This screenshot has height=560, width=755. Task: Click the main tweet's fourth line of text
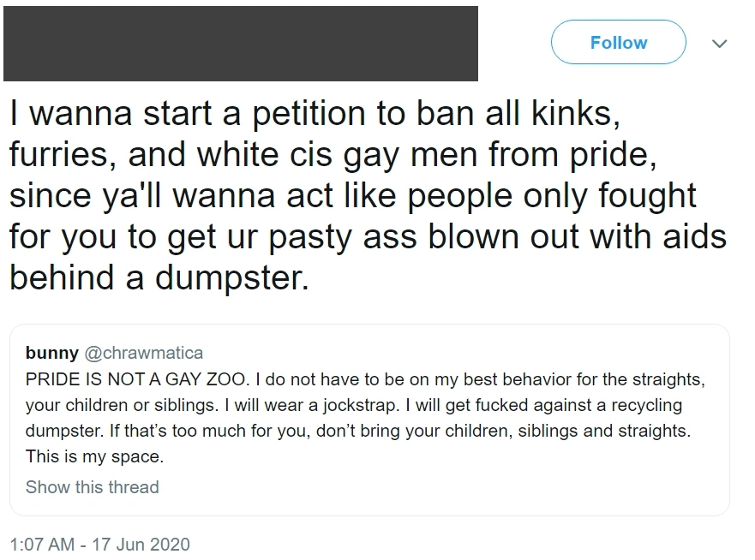[368, 236]
